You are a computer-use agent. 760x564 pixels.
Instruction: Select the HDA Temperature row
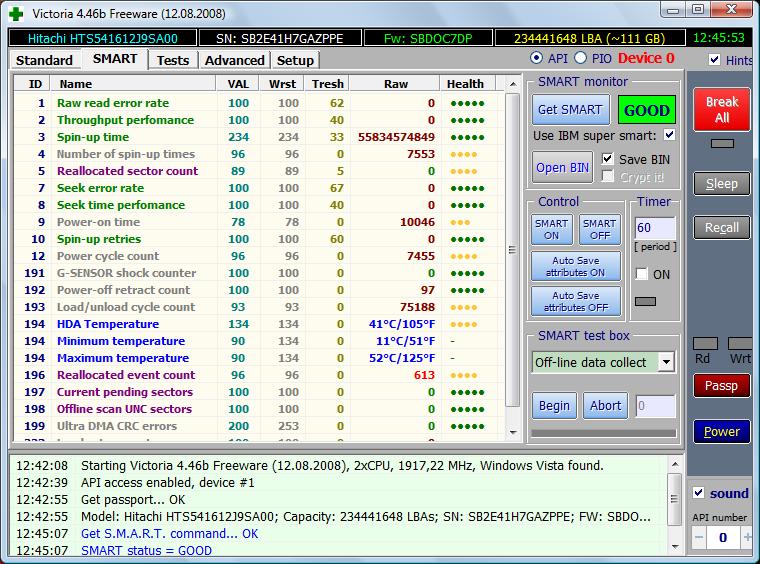pos(258,324)
